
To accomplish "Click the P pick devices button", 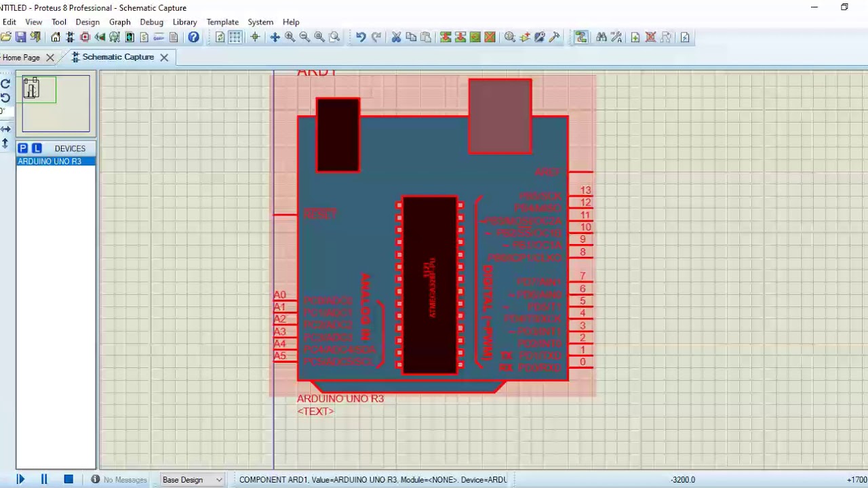I will [23, 148].
